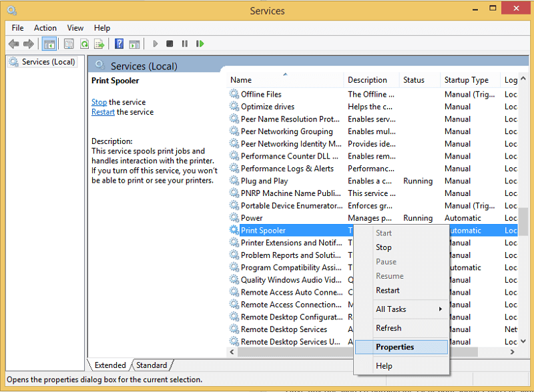
Task: Stop the service with the toolbar stop icon
Action: [170, 43]
